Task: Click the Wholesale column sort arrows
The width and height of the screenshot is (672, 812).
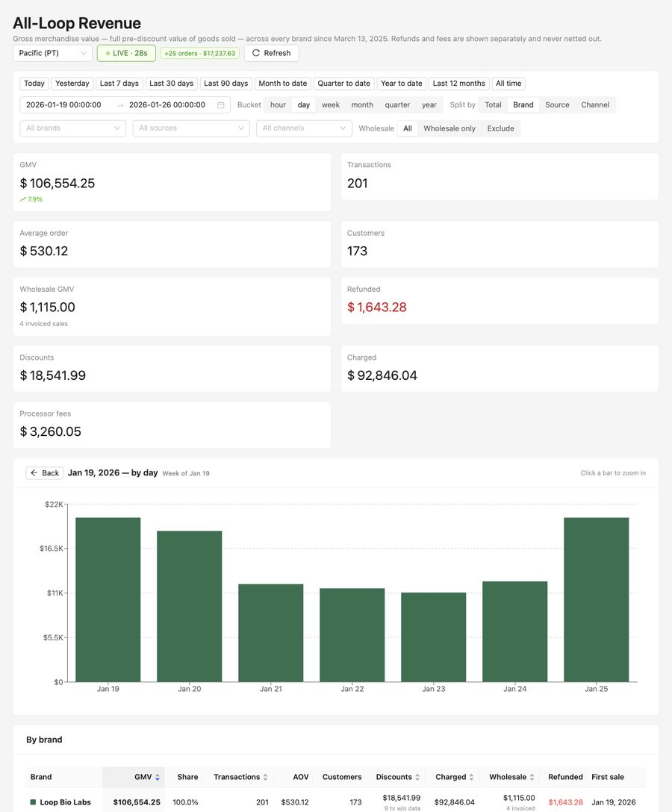Action: (x=532, y=778)
